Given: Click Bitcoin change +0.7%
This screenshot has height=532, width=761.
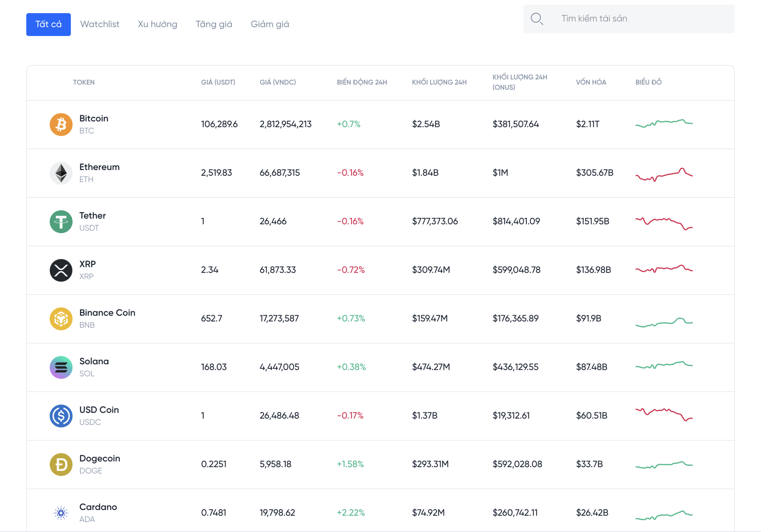Looking at the screenshot, I should click(x=348, y=124).
